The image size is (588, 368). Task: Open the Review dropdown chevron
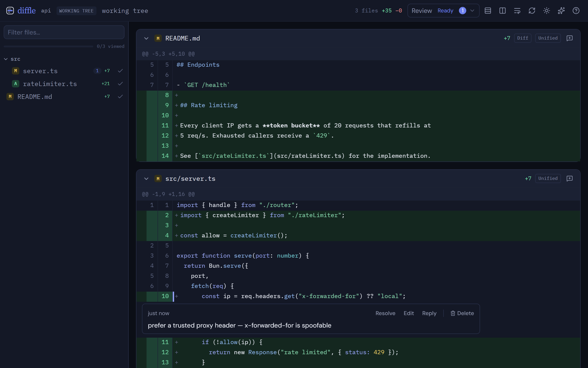point(472,11)
